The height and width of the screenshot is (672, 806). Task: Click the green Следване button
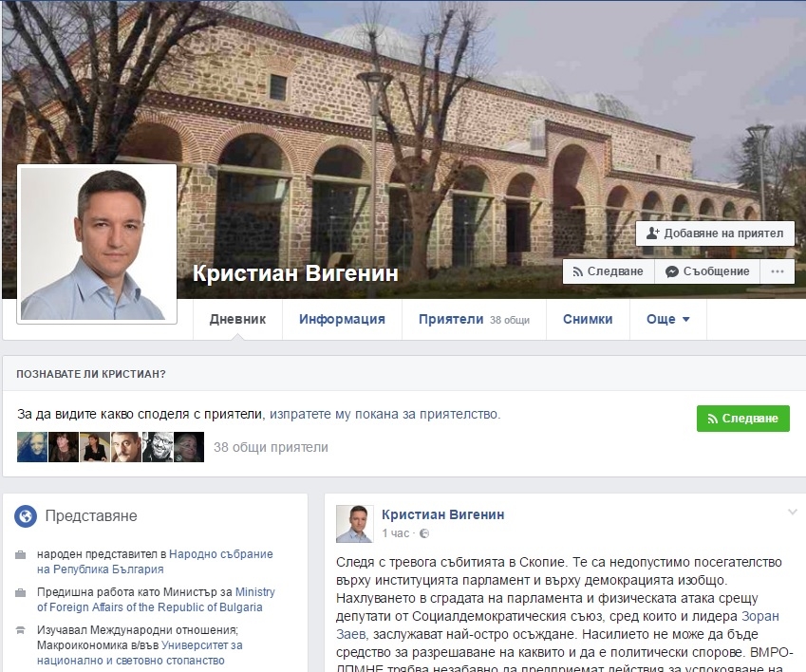point(742,419)
